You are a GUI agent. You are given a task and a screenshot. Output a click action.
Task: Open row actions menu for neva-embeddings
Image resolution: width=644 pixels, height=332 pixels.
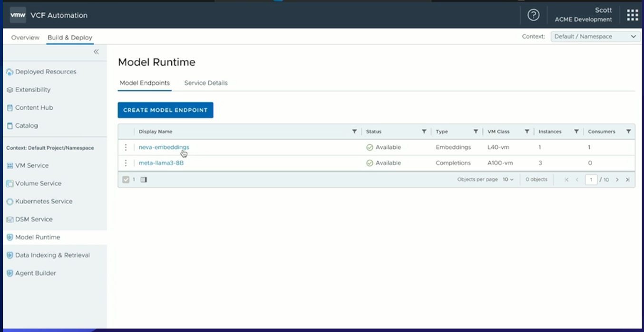(x=126, y=147)
